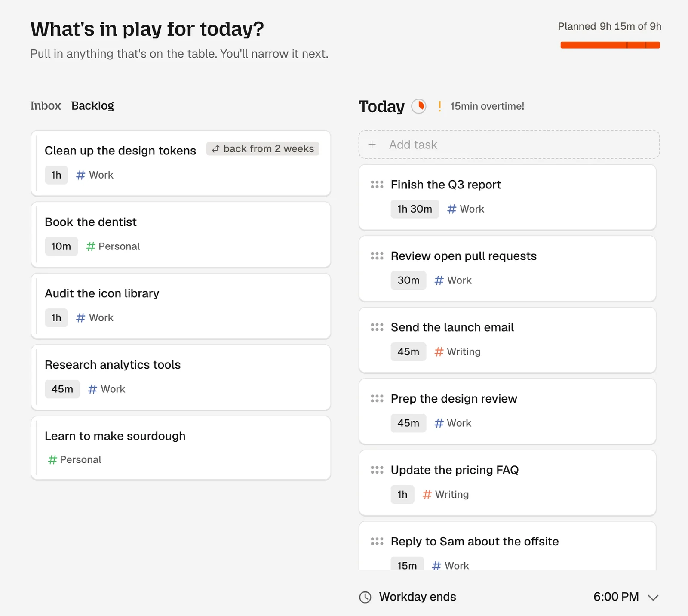
Task: Click the Learn to make sourdough card
Action: click(181, 448)
